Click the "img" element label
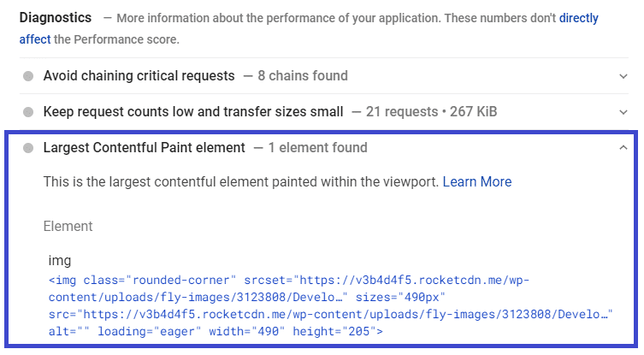 click(x=61, y=260)
